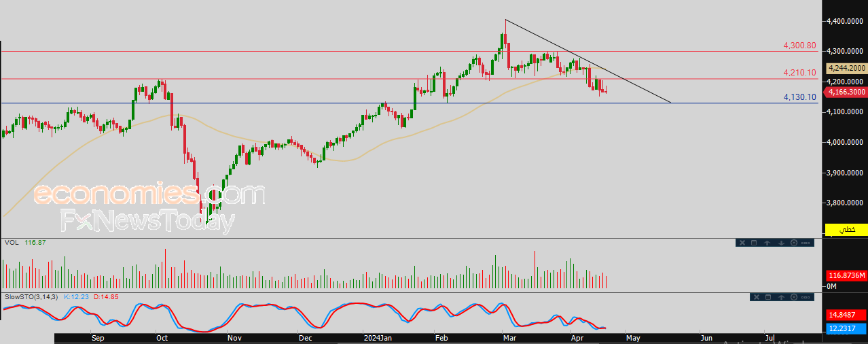Open SlowSTO settings gear
The height and width of the screenshot is (344, 868).
793,297
